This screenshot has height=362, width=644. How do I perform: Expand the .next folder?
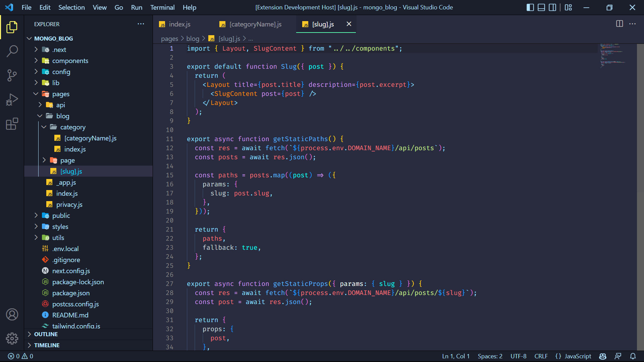click(88, 50)
